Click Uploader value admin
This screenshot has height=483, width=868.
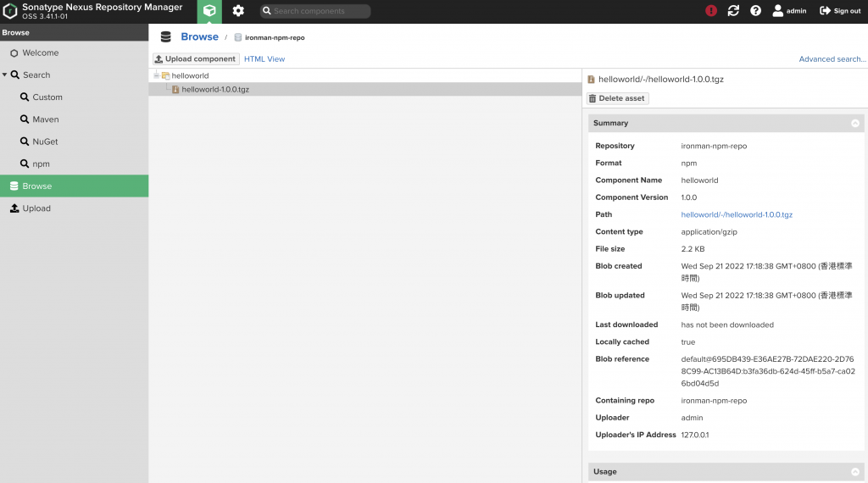pyautogui.click(x=692, y=418)
